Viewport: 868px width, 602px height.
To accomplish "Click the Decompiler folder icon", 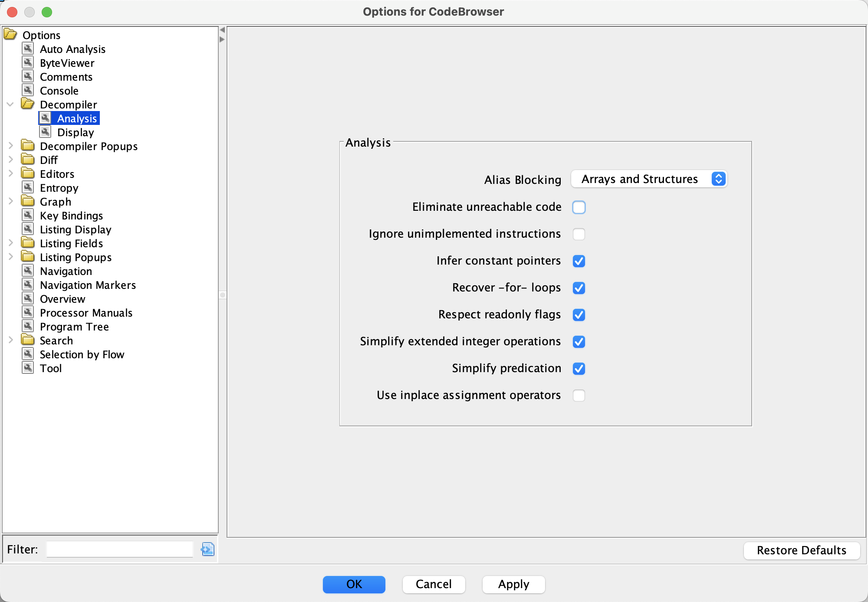I will (28, 104).
